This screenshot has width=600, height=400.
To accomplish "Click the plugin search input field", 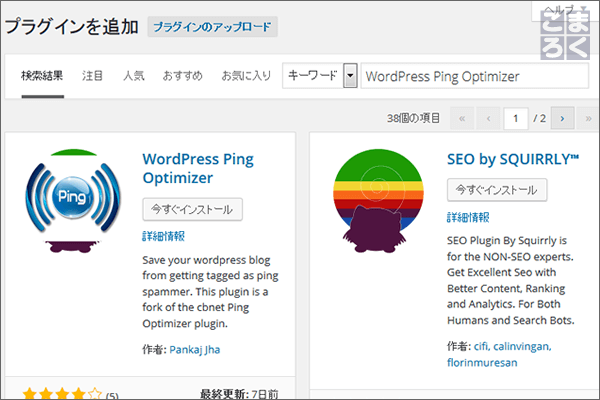I will click(474, 76).
